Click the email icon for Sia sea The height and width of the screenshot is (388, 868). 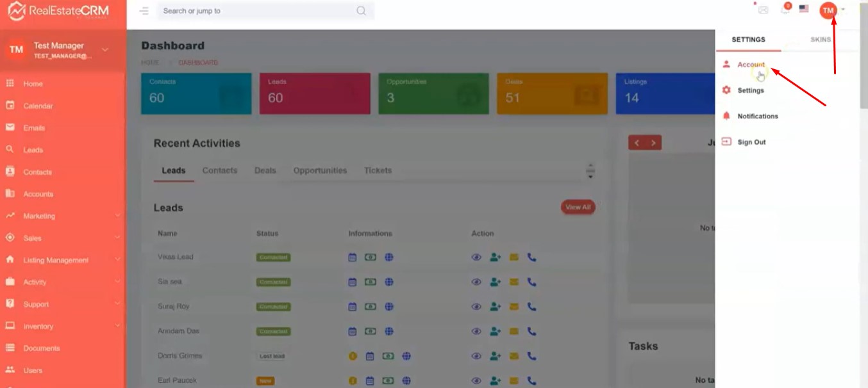click(x=513, y=282)
